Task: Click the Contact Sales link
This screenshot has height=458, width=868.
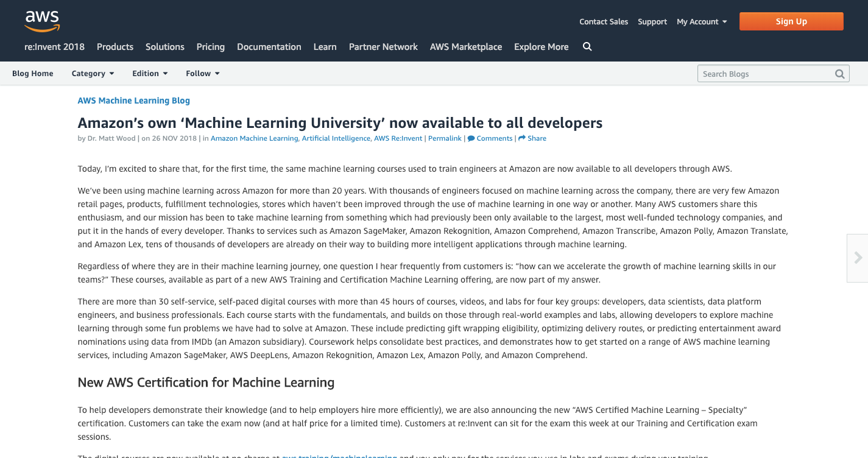Action: click(604, 22)
